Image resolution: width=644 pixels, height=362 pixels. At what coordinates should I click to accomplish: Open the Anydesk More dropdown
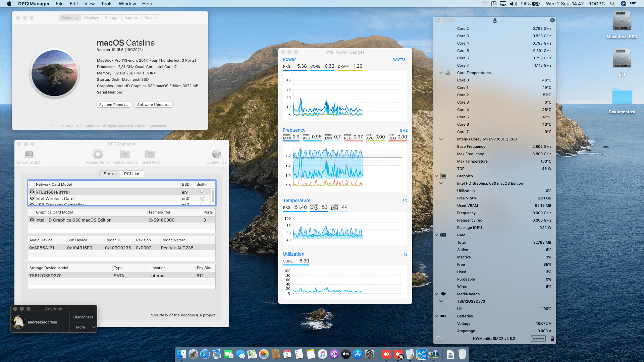pyautogui.click(x=83, y=327)
